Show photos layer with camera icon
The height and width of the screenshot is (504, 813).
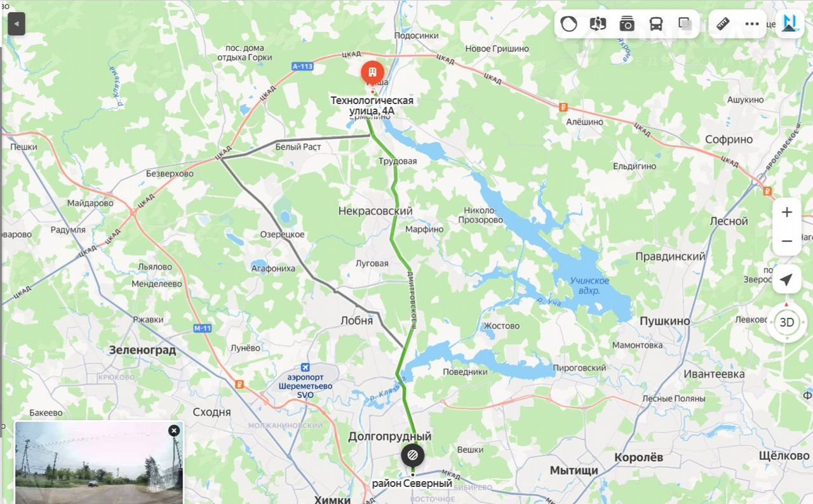[627, 24]
